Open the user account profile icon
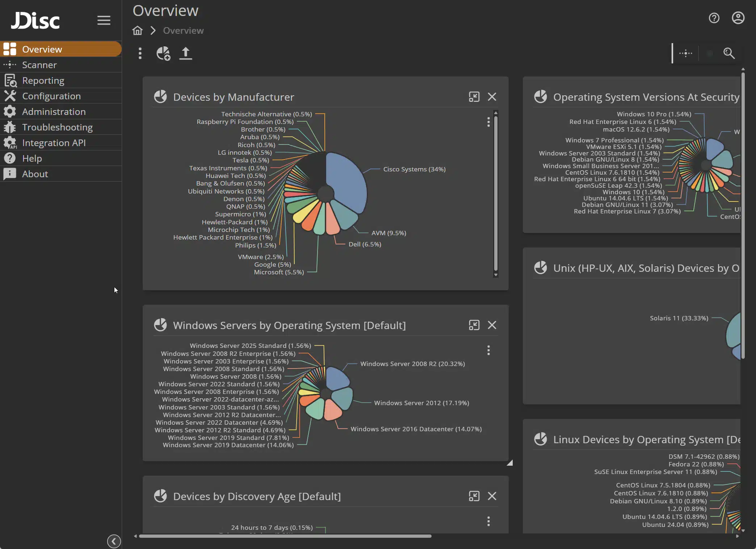 (x=738, y=18)
